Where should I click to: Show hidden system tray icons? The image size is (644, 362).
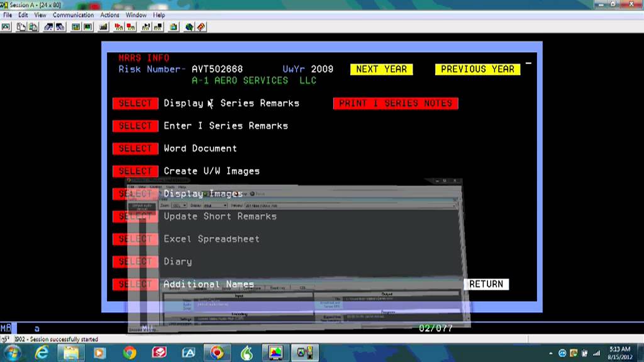[551, 353]
